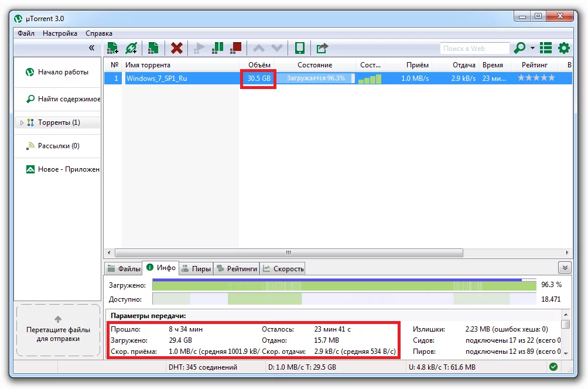Sort by Состояние column header

[x=314, y=65]
